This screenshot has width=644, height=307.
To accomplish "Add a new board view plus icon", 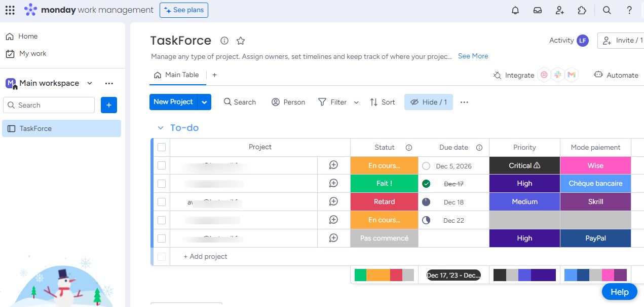I will [x=214, y=75].
